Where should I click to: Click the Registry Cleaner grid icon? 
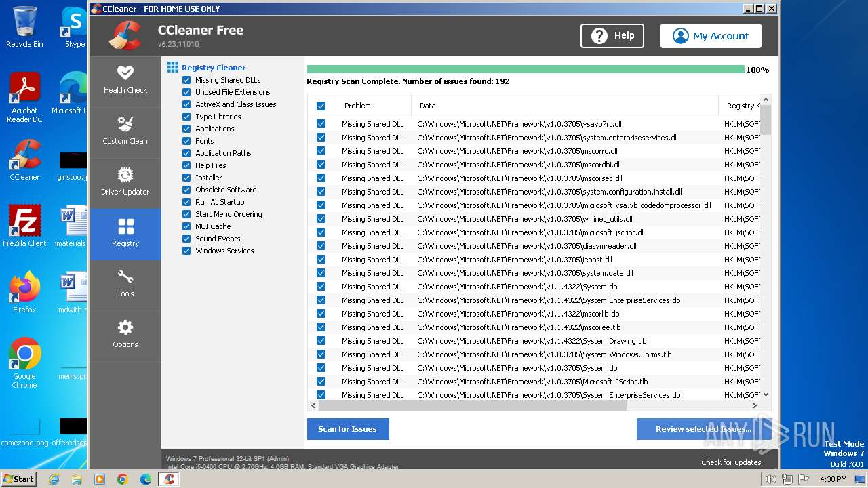coord(173,67)
